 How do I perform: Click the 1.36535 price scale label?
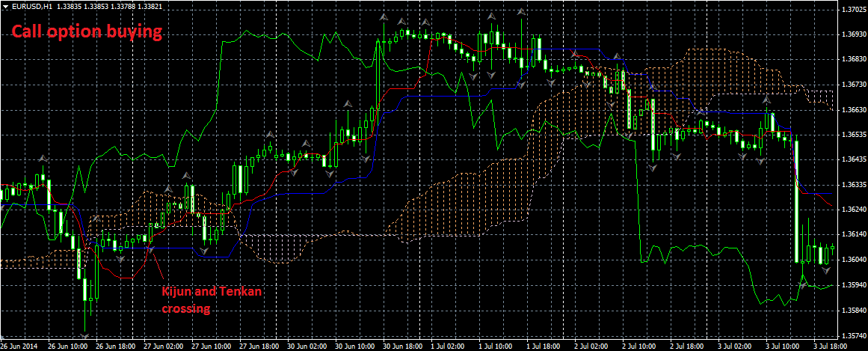click(853, 135)
